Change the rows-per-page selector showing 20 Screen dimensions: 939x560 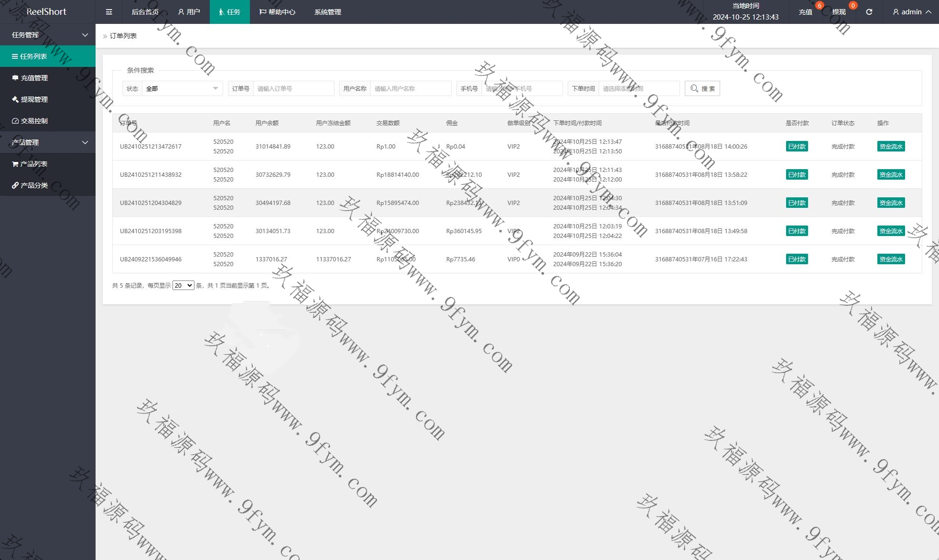pyautogui.click(x=183, y=285)
